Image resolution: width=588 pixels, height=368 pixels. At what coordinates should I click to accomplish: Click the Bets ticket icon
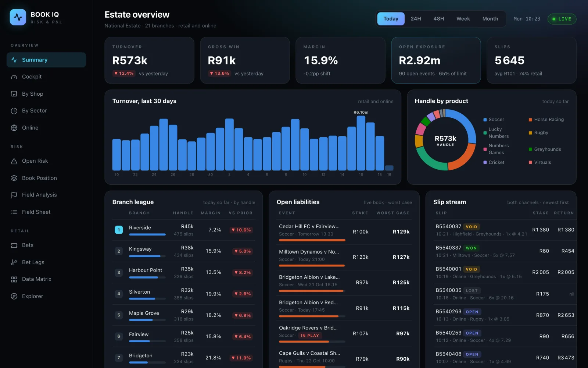click(14, 245)
